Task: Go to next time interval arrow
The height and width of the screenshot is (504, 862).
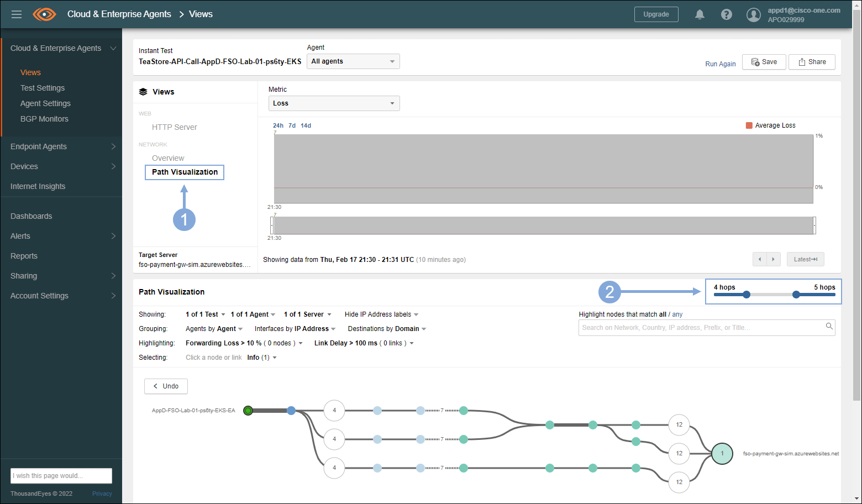Action: pyautogui.click(x=773, y=259)
